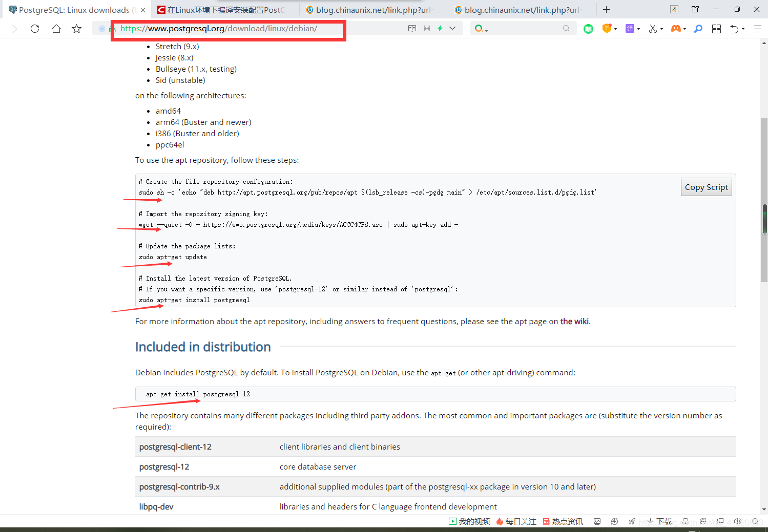Open a new tab with the plus button
This screenshot has width=768, height=532.
click(x=606, y=10)
